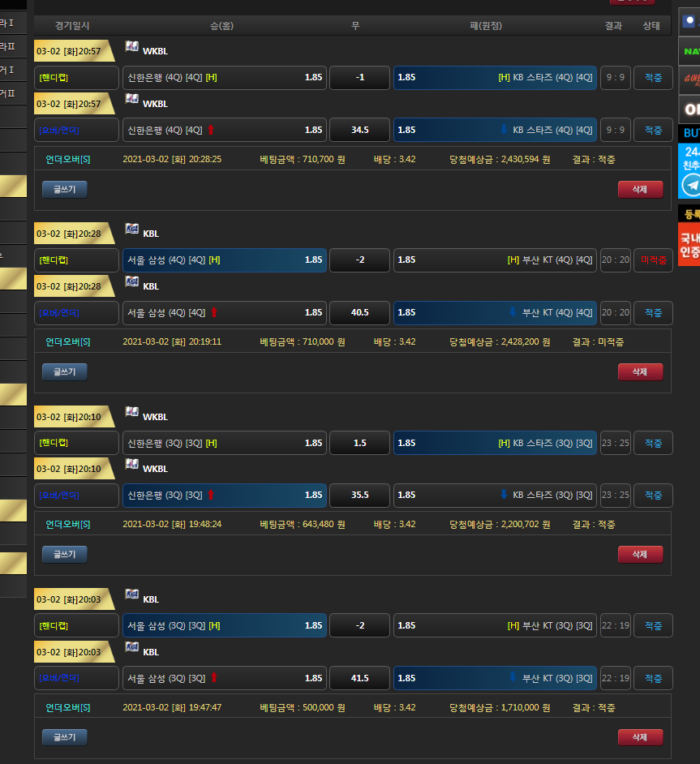The height and width of the screenshot is (764, 700).
Task: Open the green NAVER banner in right sidebar
Action: [690, 52]
